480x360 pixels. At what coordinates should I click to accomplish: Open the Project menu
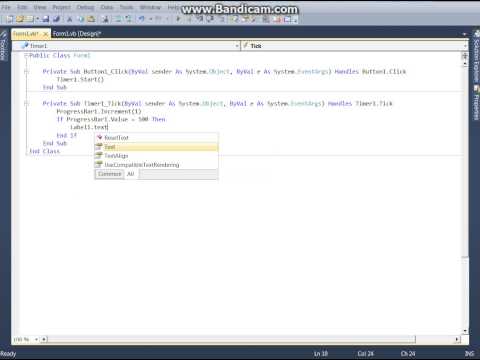coord(62,7)
